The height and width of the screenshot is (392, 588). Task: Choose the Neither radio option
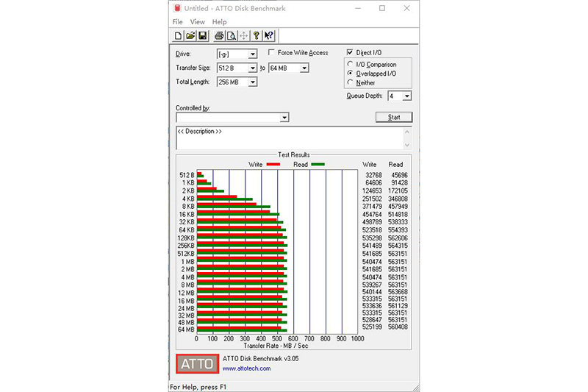tap(350, 82)
